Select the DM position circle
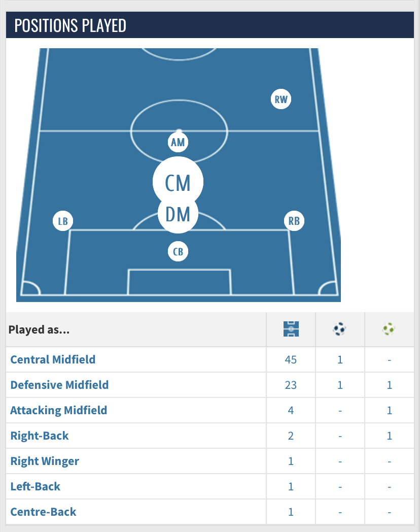Image resolution: width=420 pixels, height=532 pixels. (178, 213)
